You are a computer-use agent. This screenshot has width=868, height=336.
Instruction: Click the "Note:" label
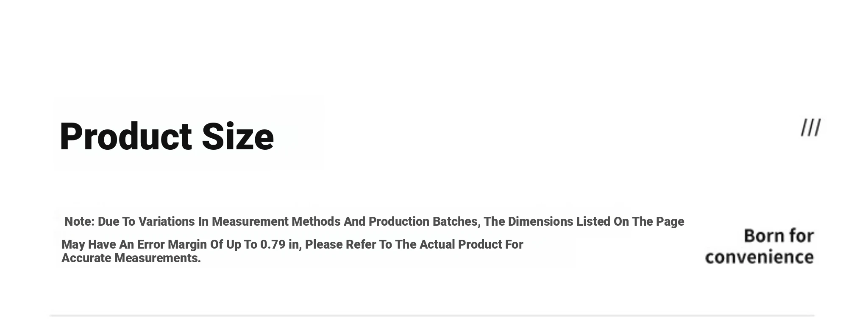[x=79, y=221]
